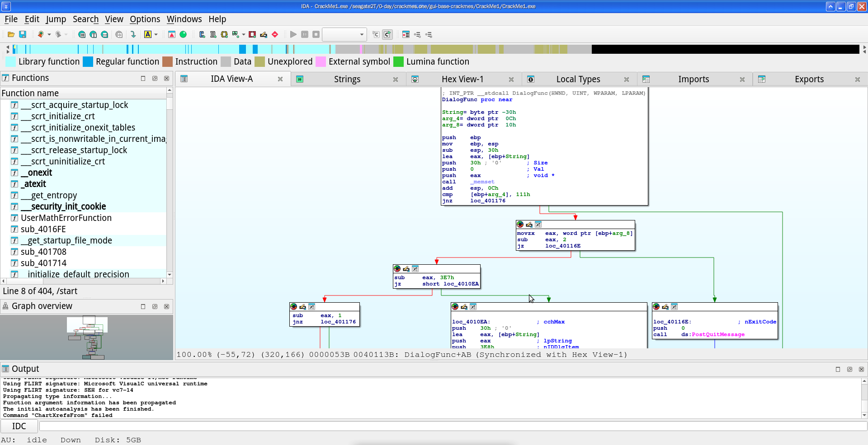Switch to the Local Types tab

pos(578,79)
